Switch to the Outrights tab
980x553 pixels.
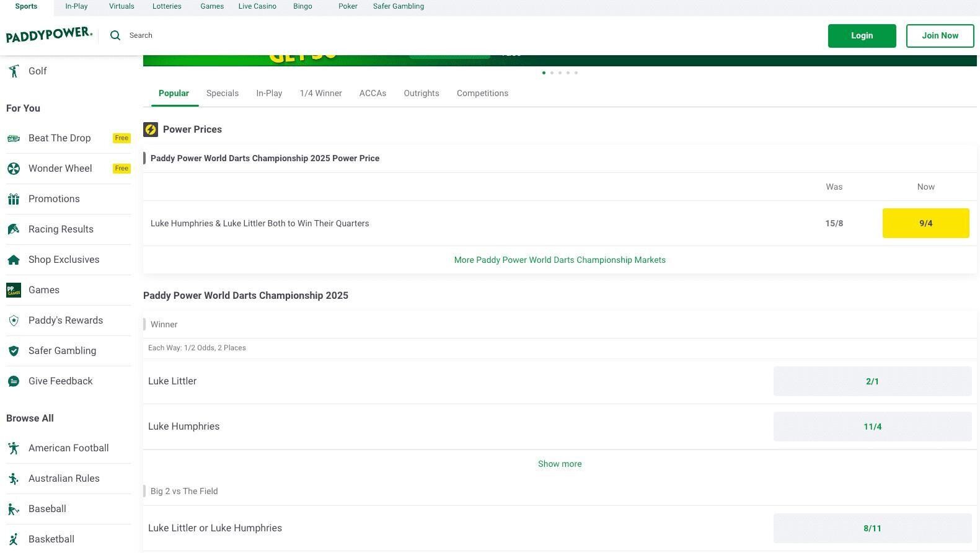[x=422, y=94]
